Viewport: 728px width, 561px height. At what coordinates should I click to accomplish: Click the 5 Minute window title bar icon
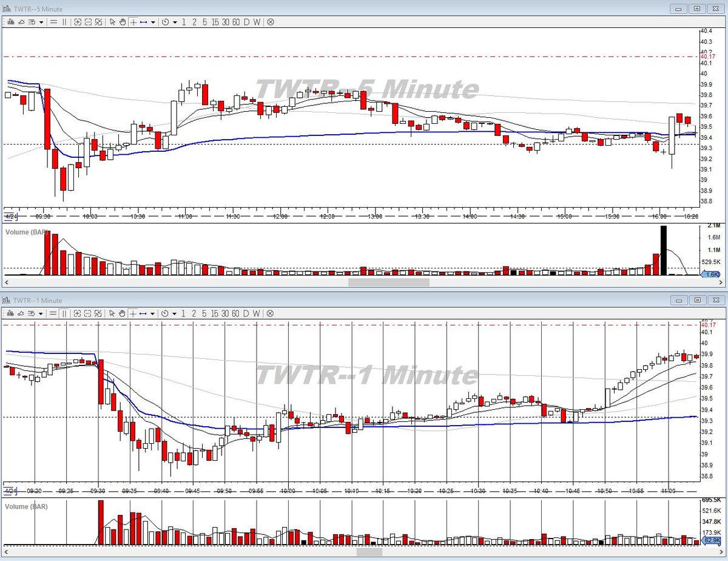coord(7,8)
